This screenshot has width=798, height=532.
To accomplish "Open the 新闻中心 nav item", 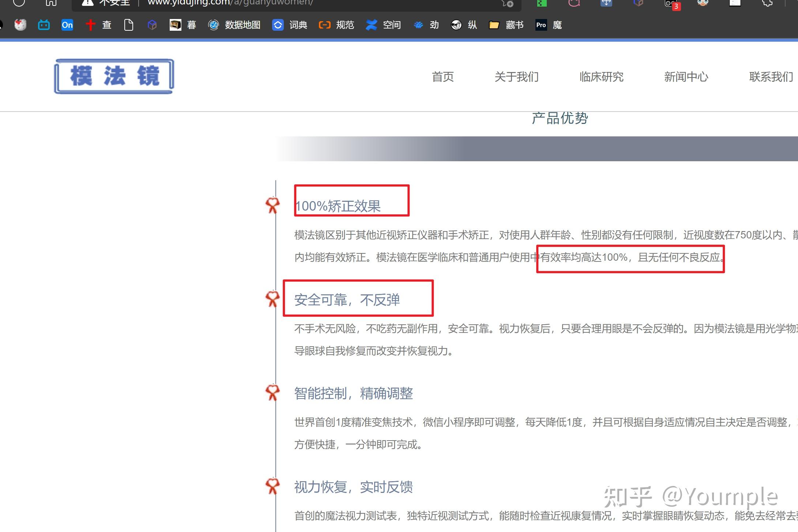I will tap(686, 77).
